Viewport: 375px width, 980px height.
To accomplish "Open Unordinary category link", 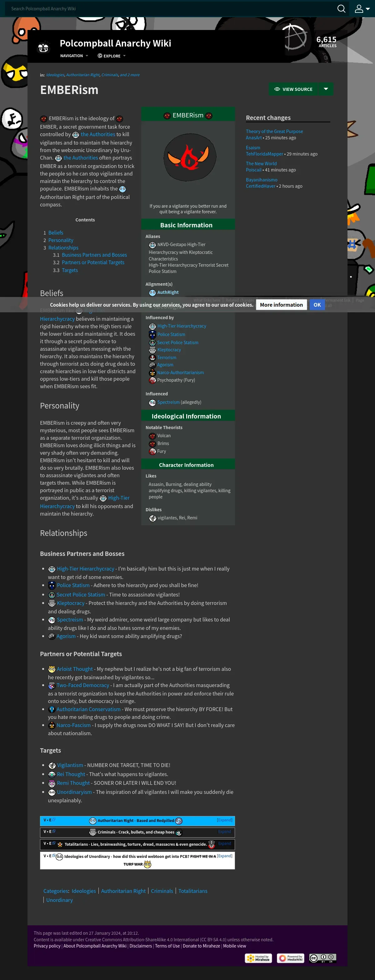I will pyautogui.click(x=59, y=900).
